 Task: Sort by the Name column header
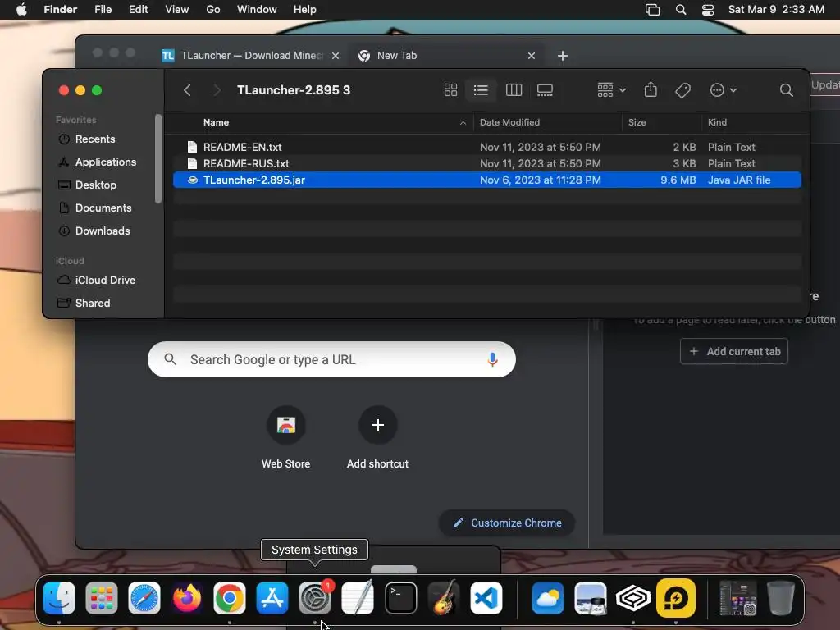coord(216,123)
